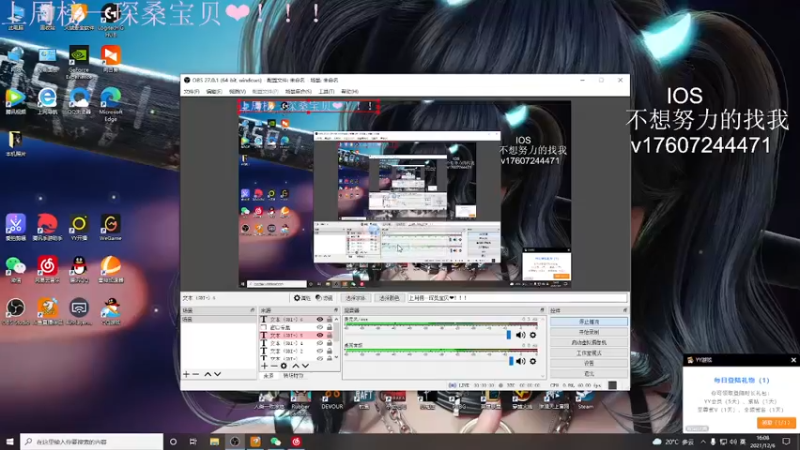Mute the Desktop Audio speaker icon
800x450 pixels.
point(520,361)
